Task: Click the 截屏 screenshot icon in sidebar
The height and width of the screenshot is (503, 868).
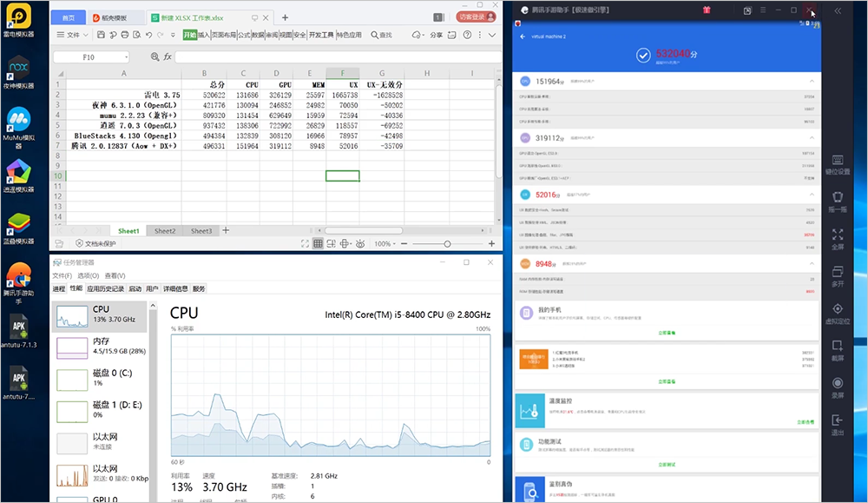Action: [838, 350]
